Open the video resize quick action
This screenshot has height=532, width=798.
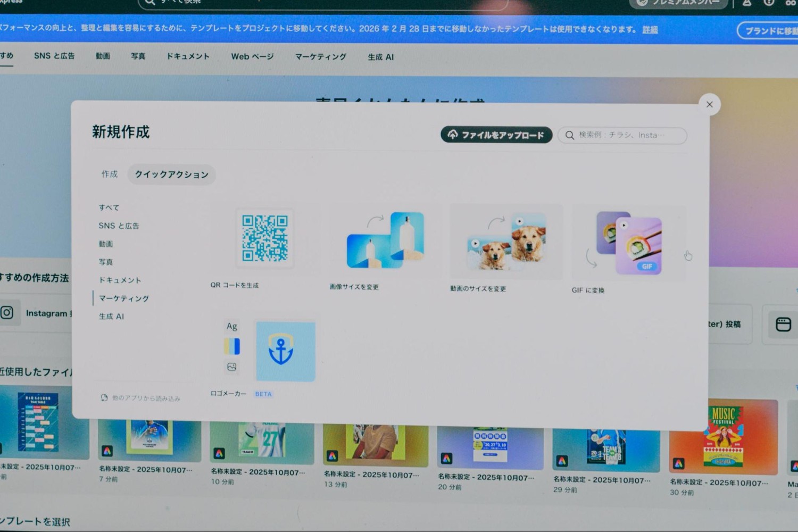(x=506, y=242)
